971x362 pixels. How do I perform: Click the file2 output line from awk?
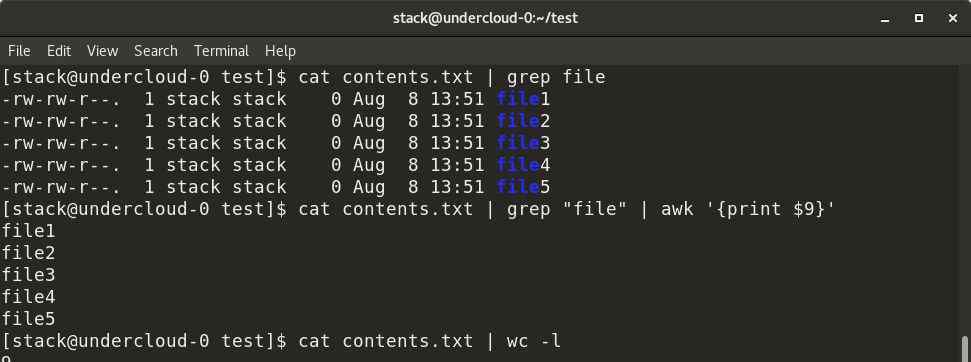pyautogui.click(x=28, y=253)
